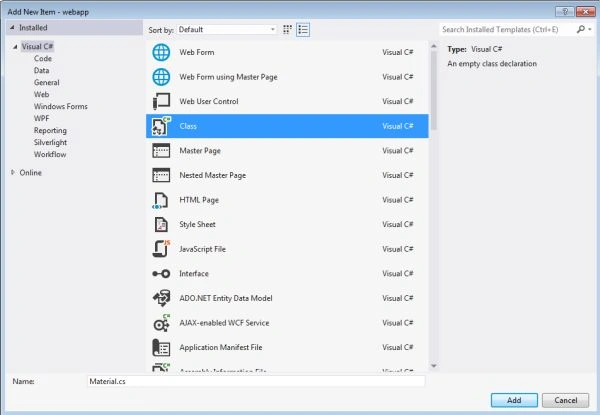Viewport: 600px width, 415px height.
Task: Select the Style Sheet icon
Action: [x=161, y=225]
